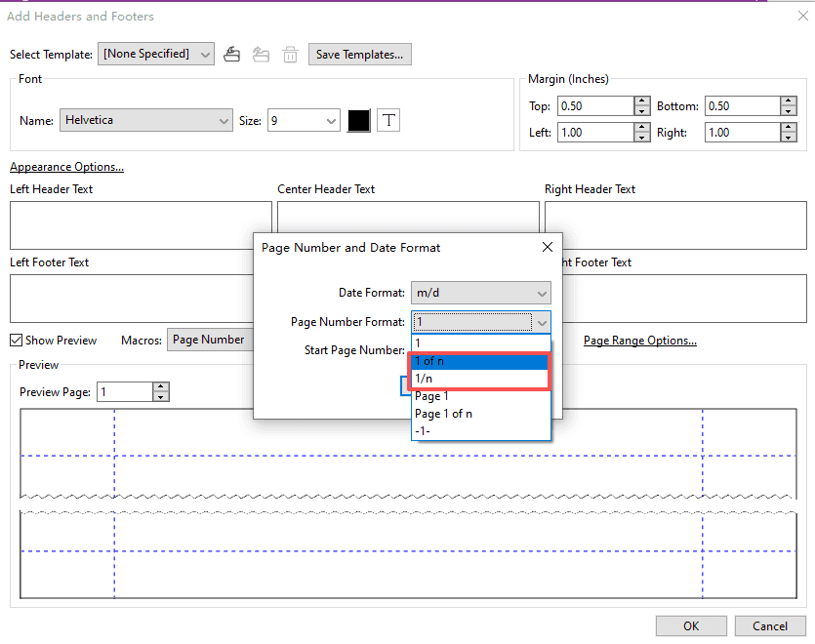Open the Date Format dropdown
This screenshot has height=644, width=815.
point(481,293)
